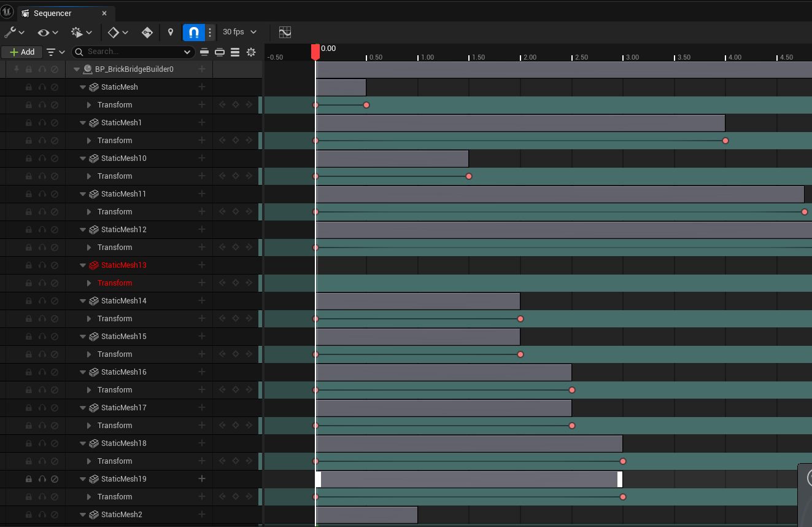Select the StaticMesh12 track

tap(123, 230)
